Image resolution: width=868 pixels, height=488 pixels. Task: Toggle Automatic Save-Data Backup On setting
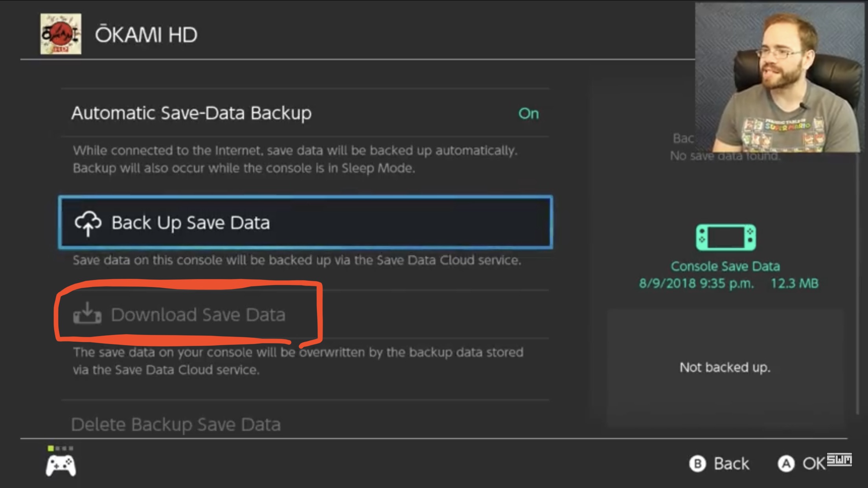tap(305, 113)
